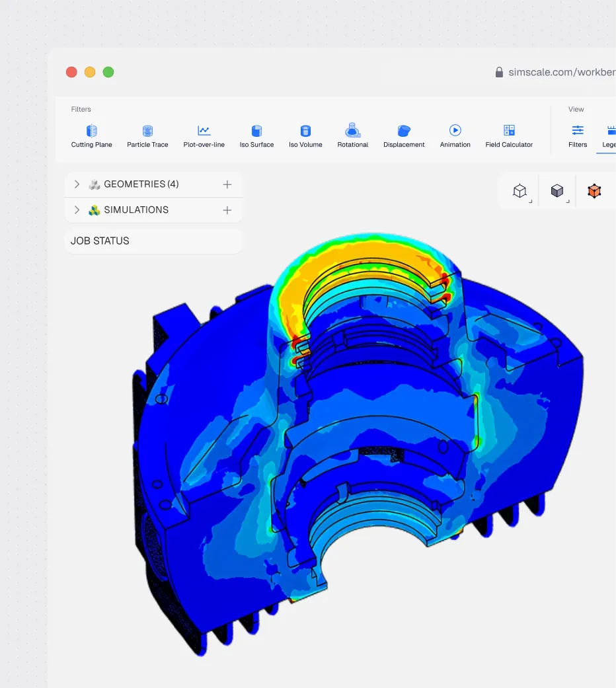Click the 3D stress model viewport
Viewport: 616px width, 688px height.
(x=360, y=443)
